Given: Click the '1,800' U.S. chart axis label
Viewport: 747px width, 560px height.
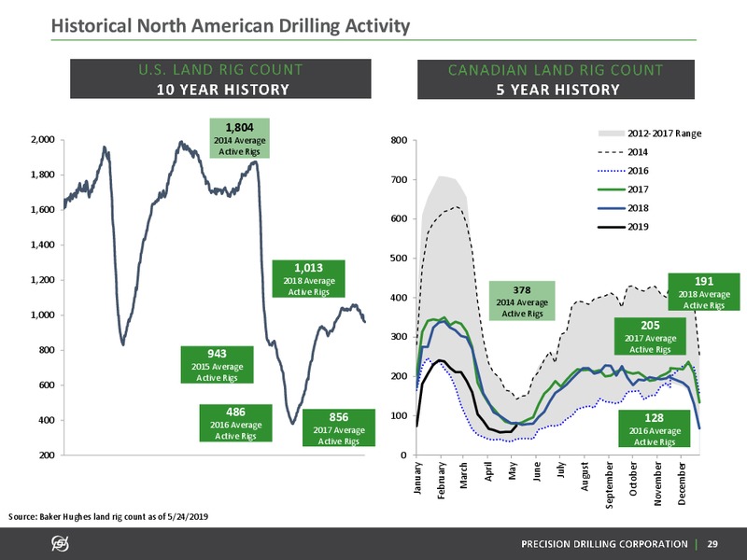Looking at the screenshot, I should pos(43,175).
